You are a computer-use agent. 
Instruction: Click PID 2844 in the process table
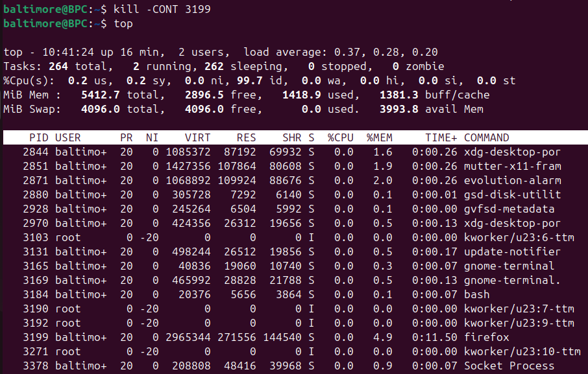[x=36, y=152]
